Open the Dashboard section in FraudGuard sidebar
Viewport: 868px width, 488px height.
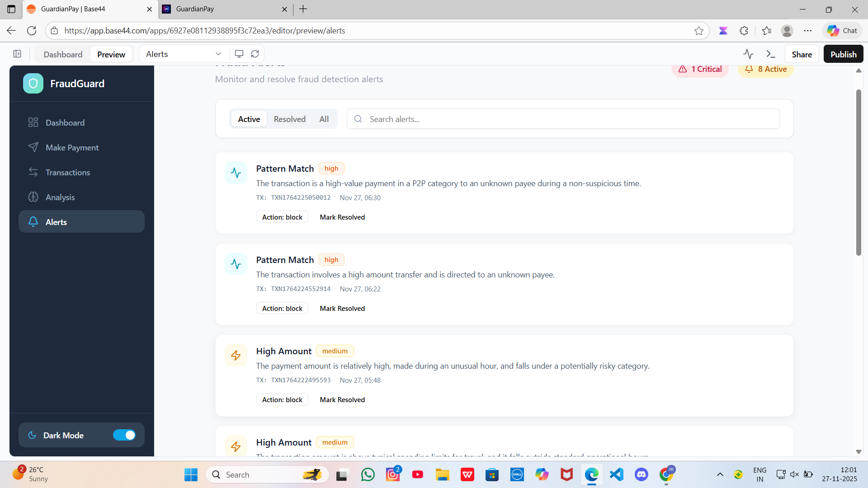(x=65, y=122)
